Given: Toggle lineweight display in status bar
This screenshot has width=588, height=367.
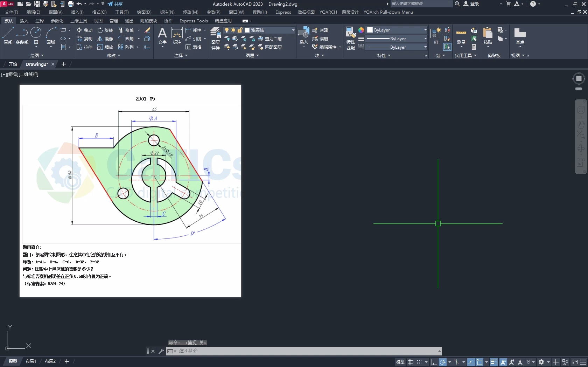Looking at the screenshot, I should click(493, 362).
